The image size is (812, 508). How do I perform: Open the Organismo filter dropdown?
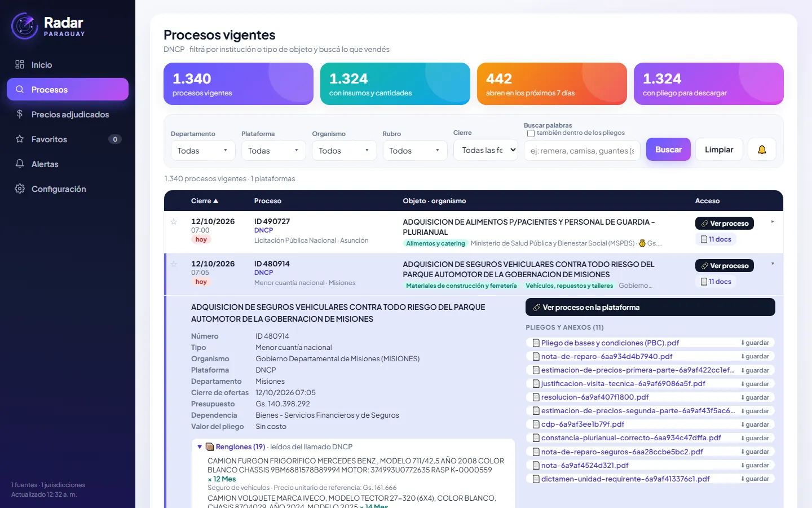tap(344, 151)
